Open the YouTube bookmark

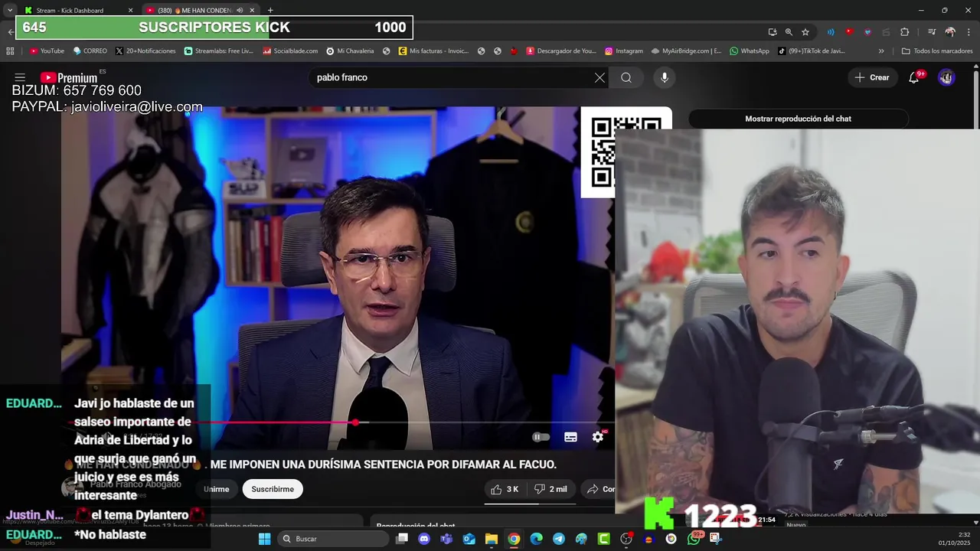47,51
